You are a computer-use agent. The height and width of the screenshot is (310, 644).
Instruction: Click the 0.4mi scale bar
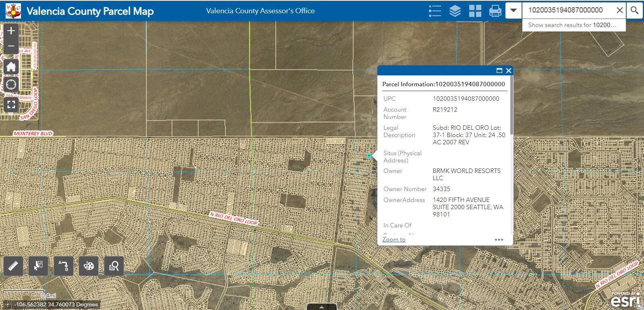29,294
